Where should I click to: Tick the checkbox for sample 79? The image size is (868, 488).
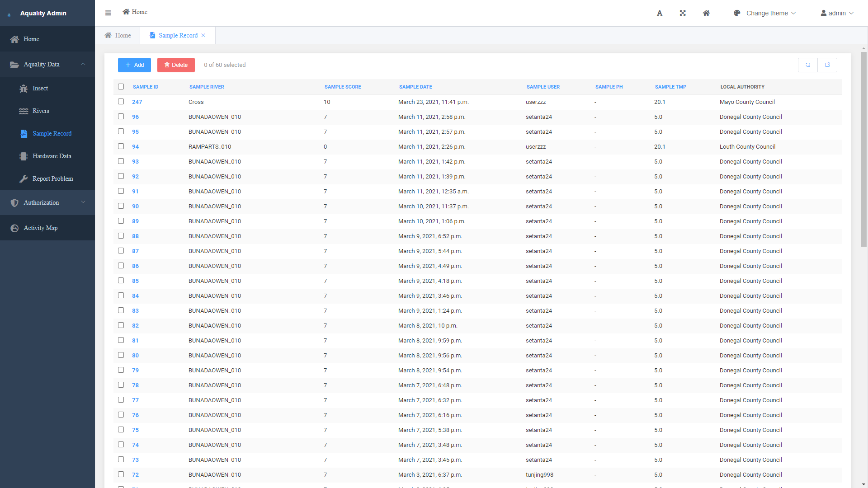pos(121,370)
